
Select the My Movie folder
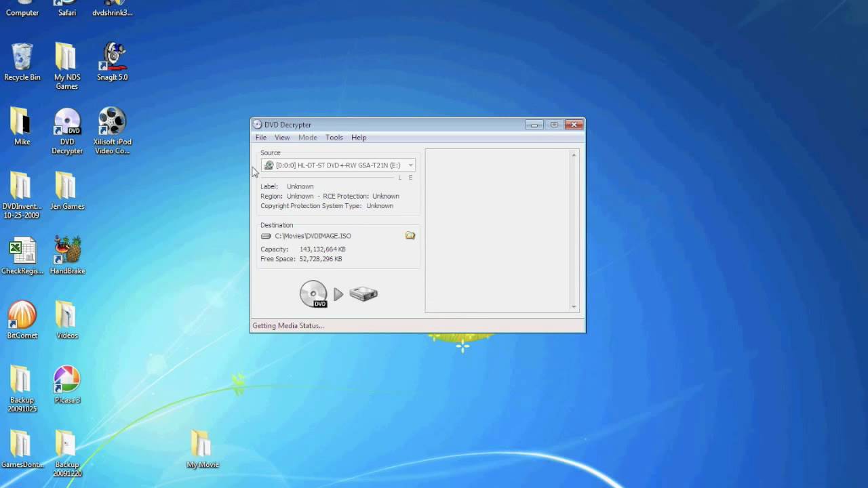203,450
